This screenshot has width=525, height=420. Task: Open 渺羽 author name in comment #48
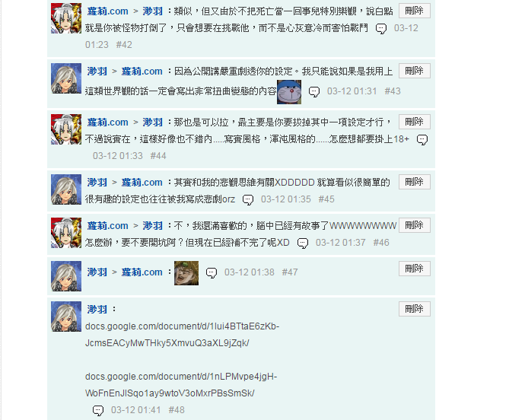coord(97,309)
